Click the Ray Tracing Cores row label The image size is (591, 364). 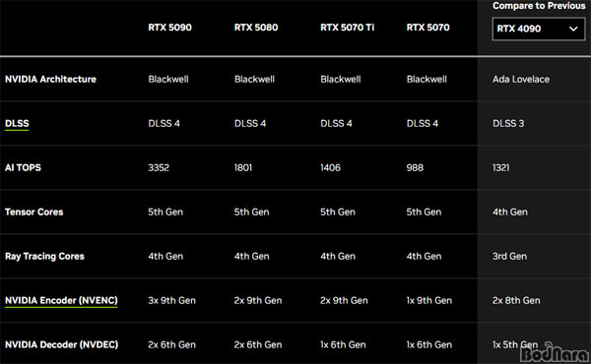tap(44, 257)
